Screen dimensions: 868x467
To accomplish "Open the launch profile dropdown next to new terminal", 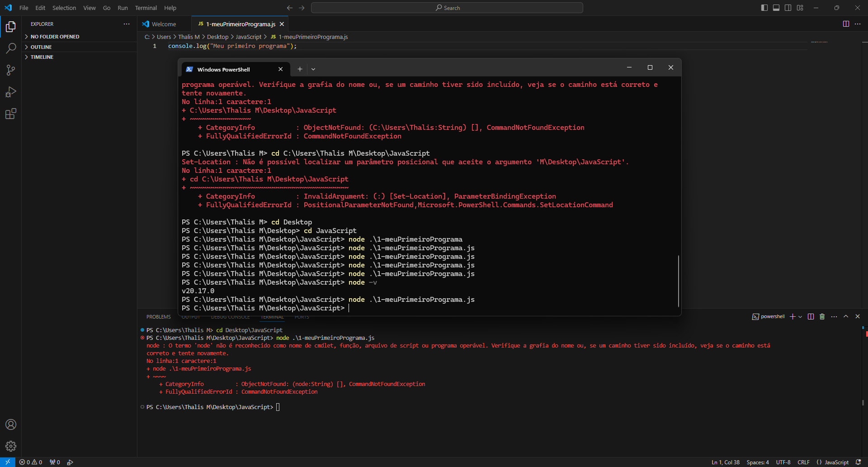I will (800, 316).
